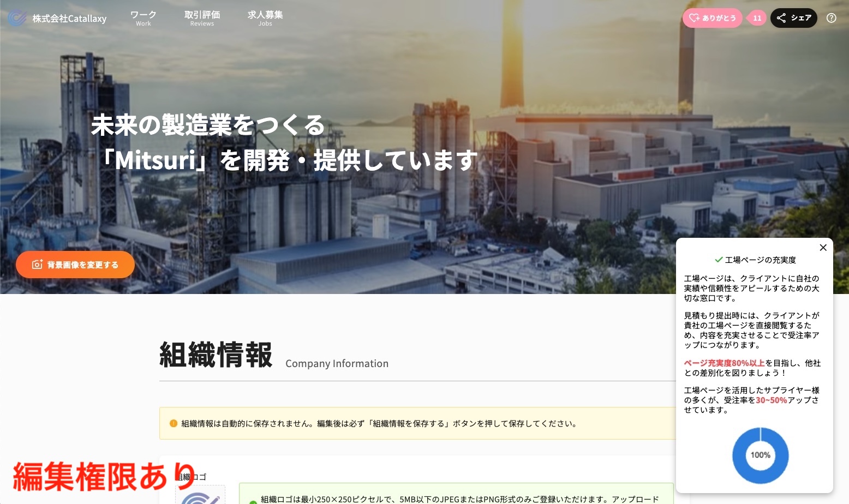Click the orange warning icon in notice
This screenshot has width=849, height=504.
tap(174, 423)
